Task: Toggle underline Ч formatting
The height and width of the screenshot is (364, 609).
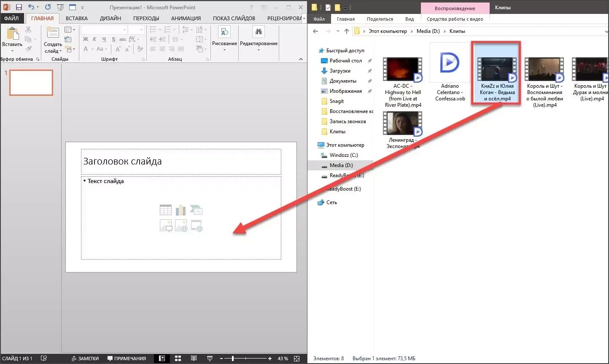Action: coord(104,39)
